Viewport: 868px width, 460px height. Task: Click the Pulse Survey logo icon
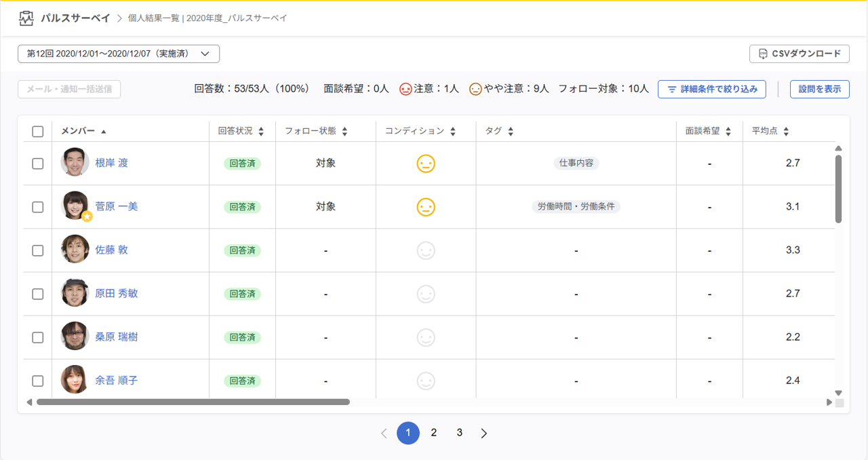[x=26, y=18]
